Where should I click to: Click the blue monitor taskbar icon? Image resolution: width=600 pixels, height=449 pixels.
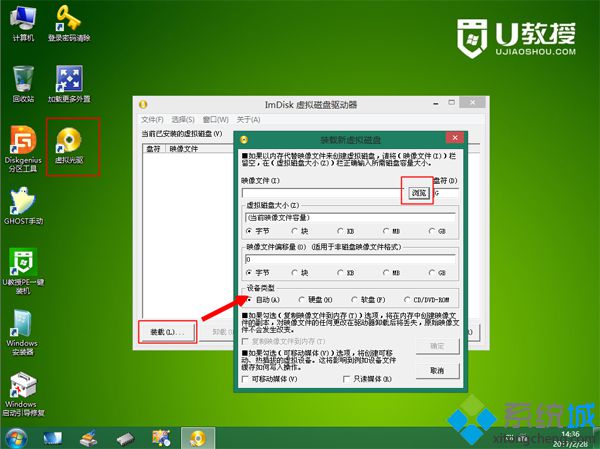pyautogui.click(x=52, y=438)
